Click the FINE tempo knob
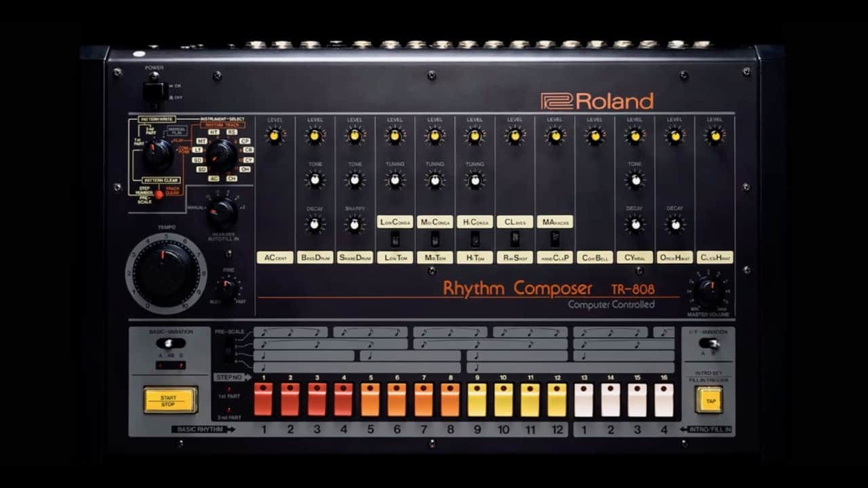Screen dimensions: 868x488 coord(227,289)
